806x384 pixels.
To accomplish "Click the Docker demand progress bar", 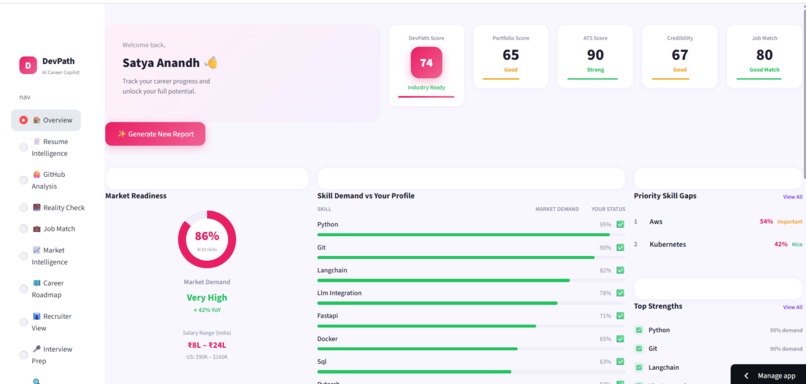I will tap(471, 349).
